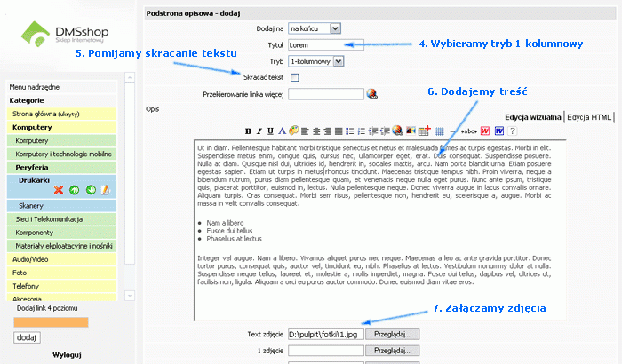Move Drukarki down with green arrow
The height and width of the screenshot is (364, 622).
tap(91, 190)
